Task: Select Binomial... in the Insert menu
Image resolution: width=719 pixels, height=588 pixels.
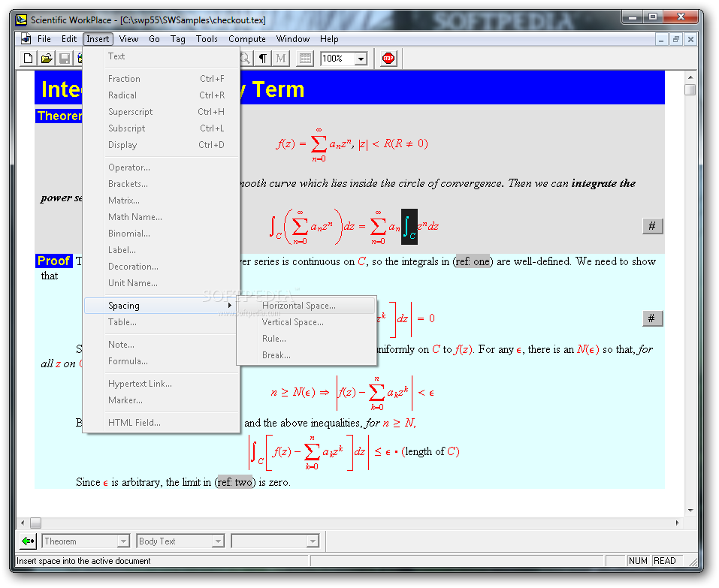Action: (x=162, y=234)
